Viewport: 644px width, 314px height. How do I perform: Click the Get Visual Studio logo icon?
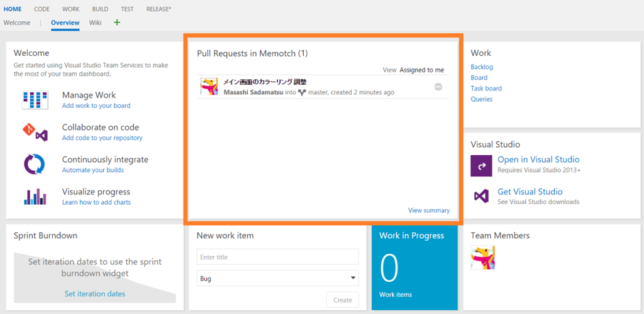coord(481,196)
